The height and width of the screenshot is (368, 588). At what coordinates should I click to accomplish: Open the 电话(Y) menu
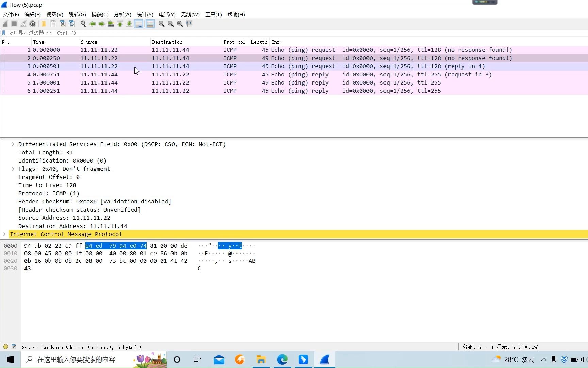(x=167, y=15)
